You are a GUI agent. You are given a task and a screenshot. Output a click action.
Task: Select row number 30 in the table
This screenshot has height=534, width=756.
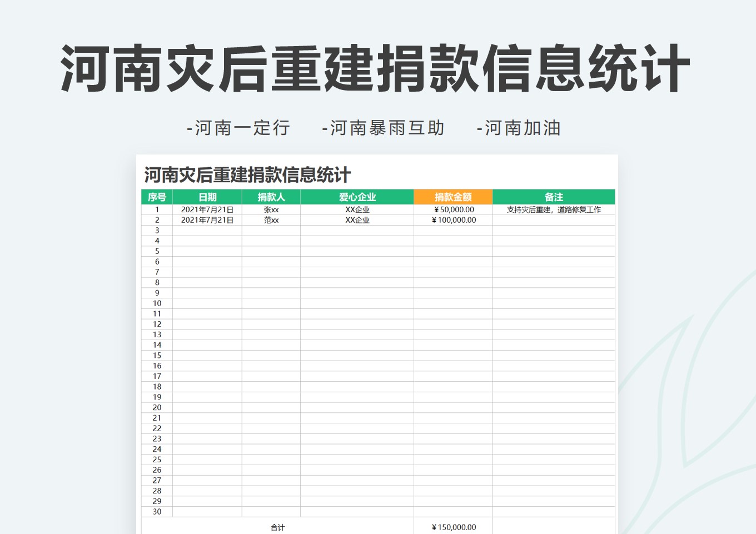click(156, 512)
